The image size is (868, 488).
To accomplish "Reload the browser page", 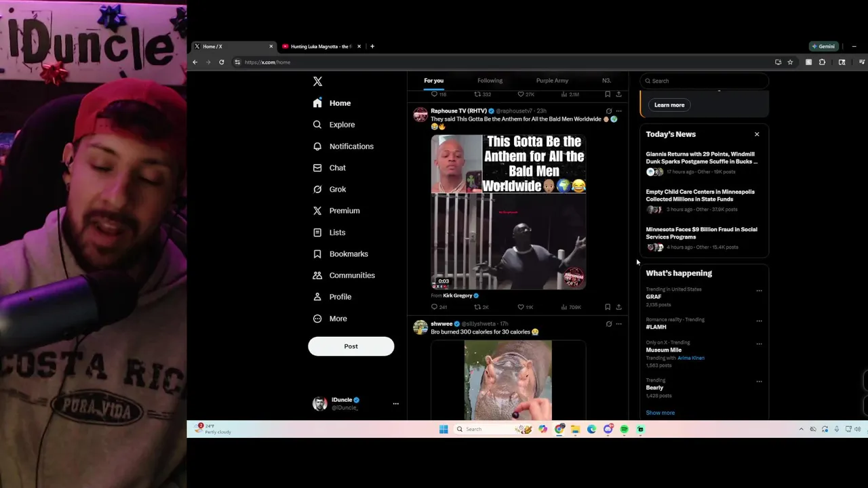I will 221,62.
